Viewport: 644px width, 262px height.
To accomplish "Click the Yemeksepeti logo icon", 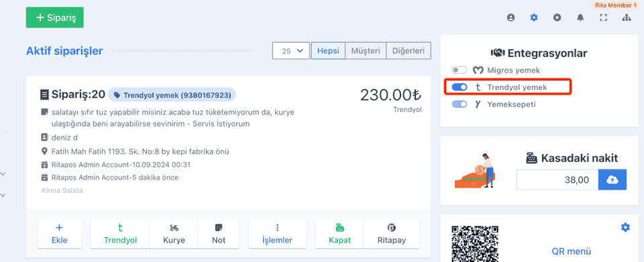I will click(478, 104).
